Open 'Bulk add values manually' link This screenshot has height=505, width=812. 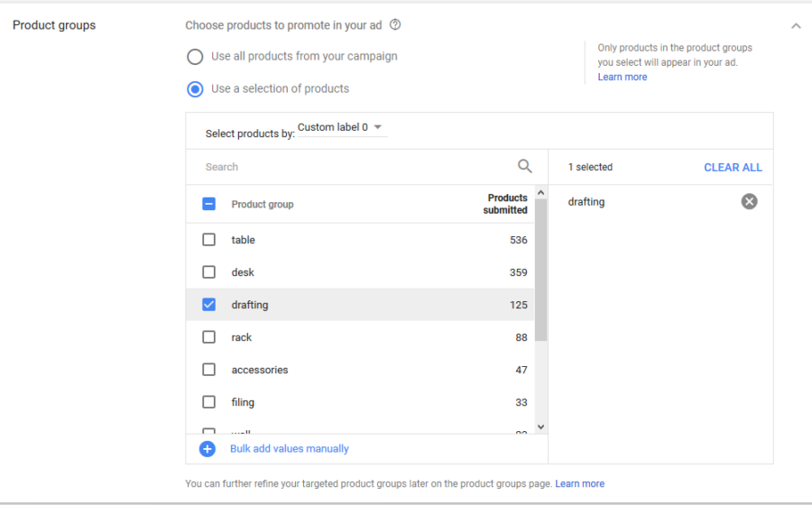(290, 448)
